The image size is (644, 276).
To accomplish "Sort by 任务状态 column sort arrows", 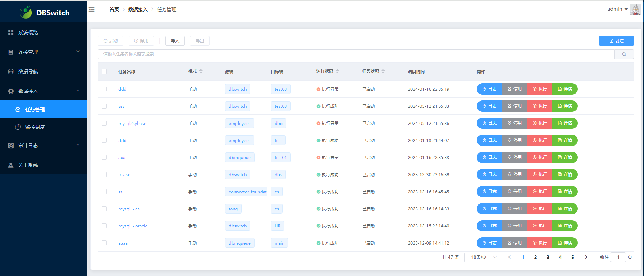I will [x=383, y=71].
